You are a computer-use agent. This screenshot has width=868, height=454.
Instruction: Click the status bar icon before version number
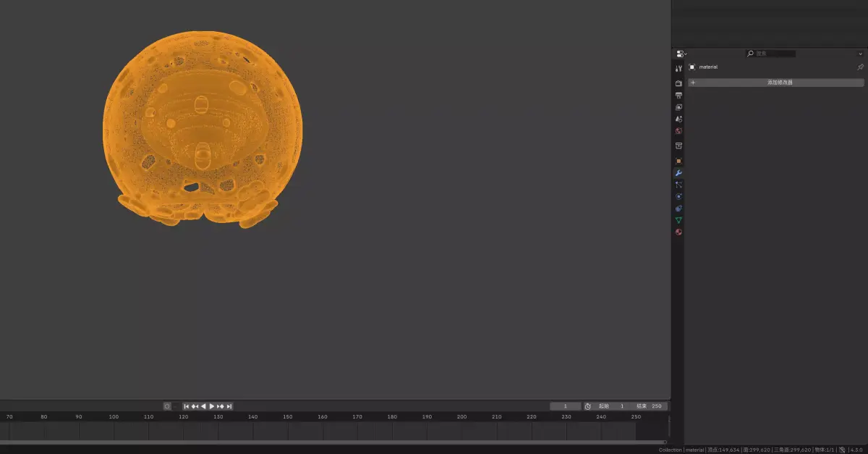click(842, 450)
